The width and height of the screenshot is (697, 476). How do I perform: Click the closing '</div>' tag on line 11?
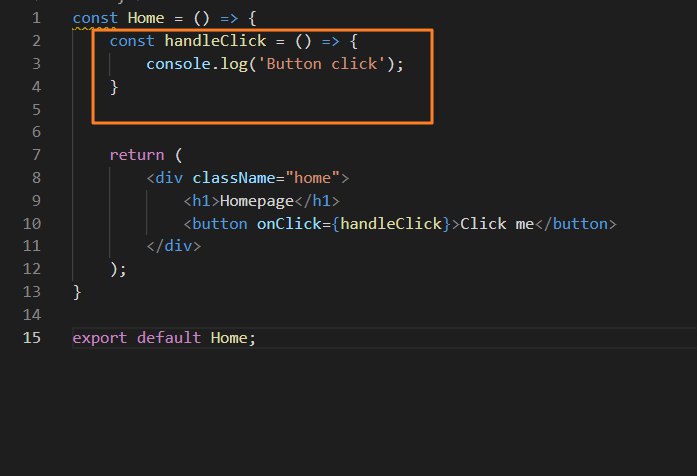174,246
